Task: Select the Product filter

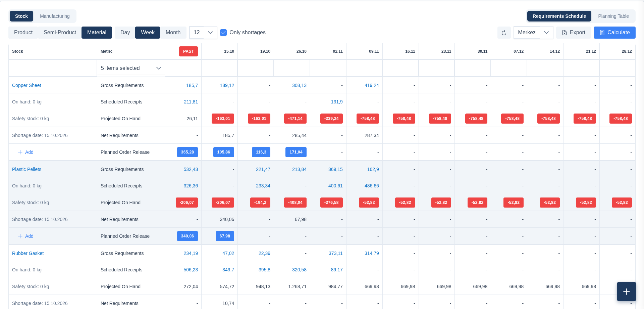Action: [x=23, y=33]
